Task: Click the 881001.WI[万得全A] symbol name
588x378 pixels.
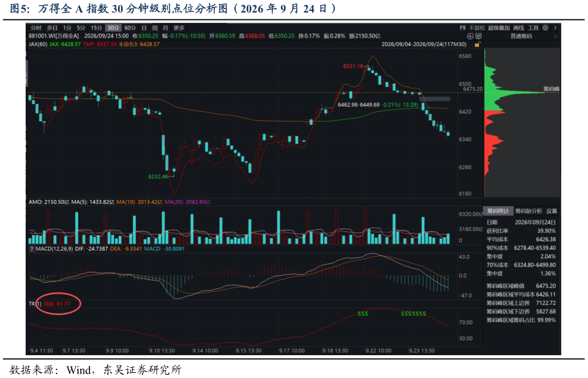Action: pos(54,36)
